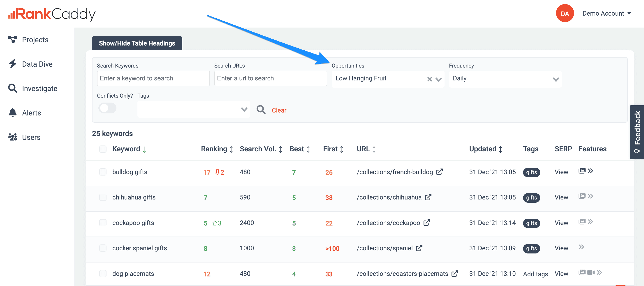The height and width of the screenshot is (286, 644).
Task: Sort table by Ranking column arrows
Action: click(x=231, y=149)
